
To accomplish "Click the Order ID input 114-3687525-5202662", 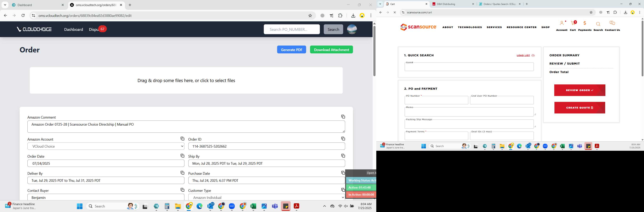I will (x=267, y=146).
